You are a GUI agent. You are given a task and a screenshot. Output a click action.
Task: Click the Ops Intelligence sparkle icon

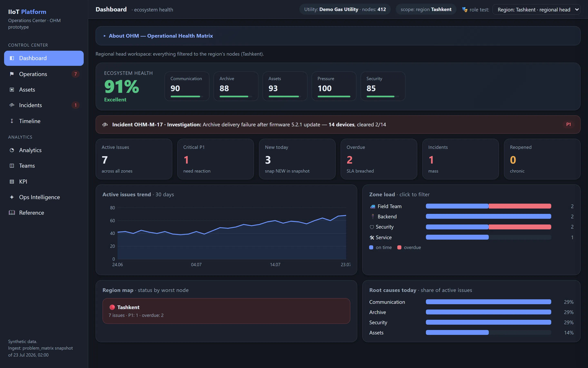tap(12, 197)
